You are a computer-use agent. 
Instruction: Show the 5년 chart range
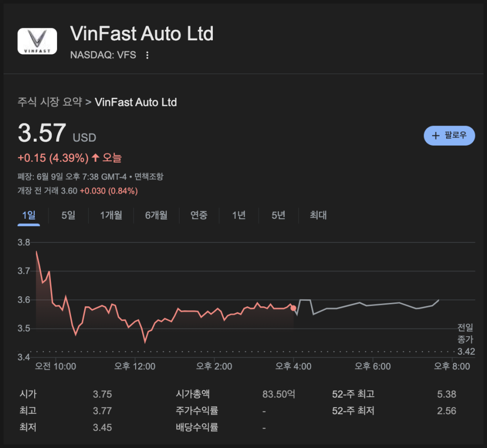point(278,215)
